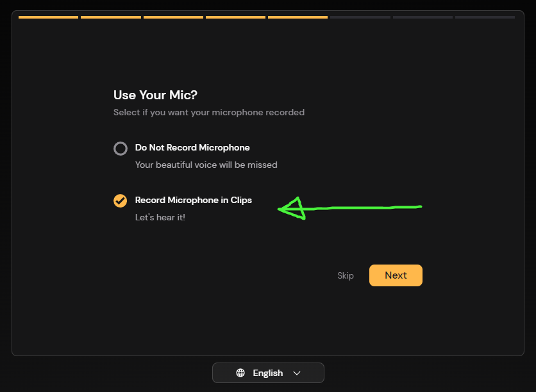Click the first progress bar segment

click(x=49, y=17)
